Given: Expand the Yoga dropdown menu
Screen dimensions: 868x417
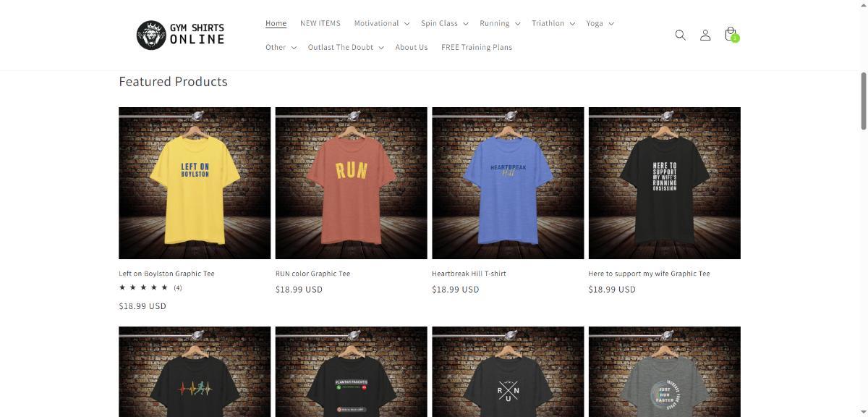Looking at the screenshot, I should (600, 23).
